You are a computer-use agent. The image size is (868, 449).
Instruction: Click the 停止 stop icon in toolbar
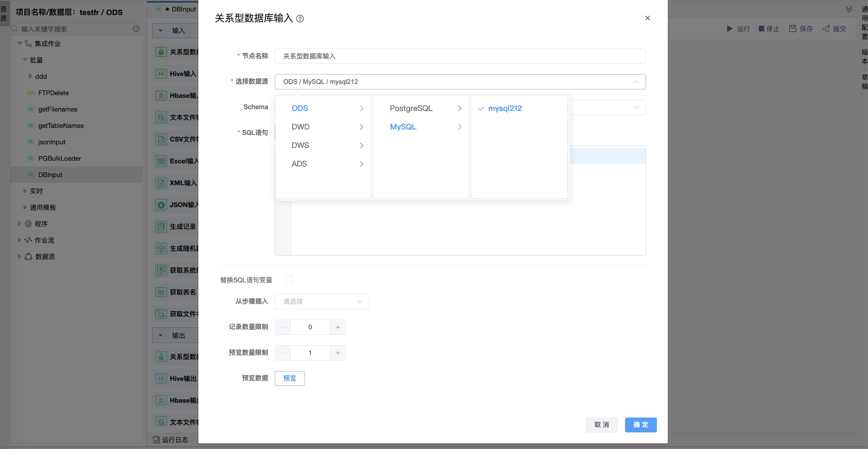(761, 29)
